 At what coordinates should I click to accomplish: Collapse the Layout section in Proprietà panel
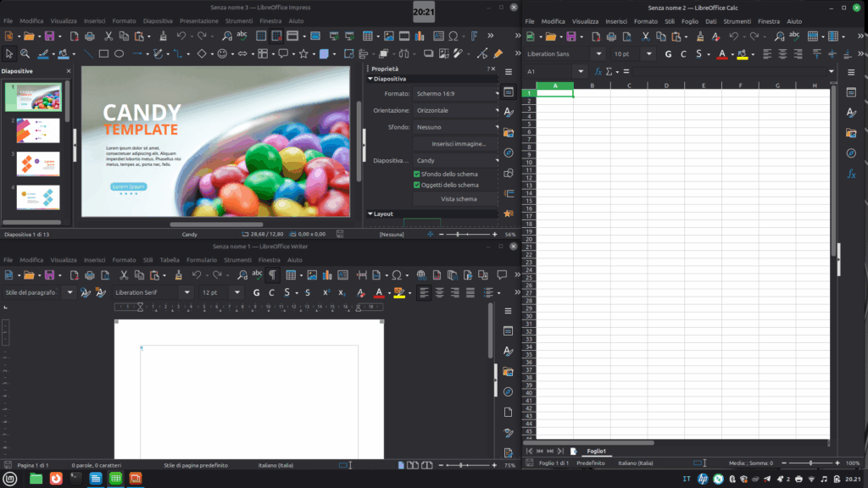pyautogui.click(x=370, y=214)
